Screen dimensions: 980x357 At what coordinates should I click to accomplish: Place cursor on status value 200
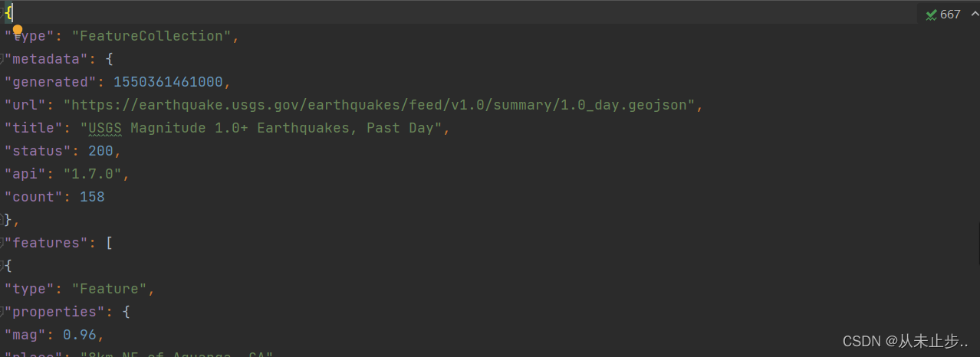100,151
